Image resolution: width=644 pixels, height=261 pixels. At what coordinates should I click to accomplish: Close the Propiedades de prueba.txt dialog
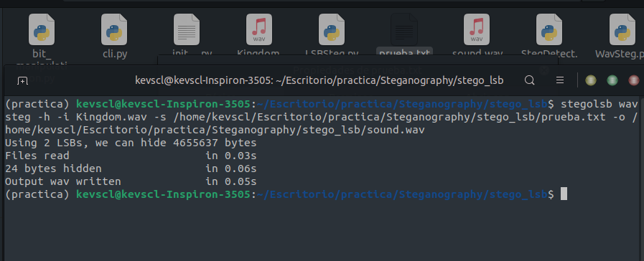(544, 70)
